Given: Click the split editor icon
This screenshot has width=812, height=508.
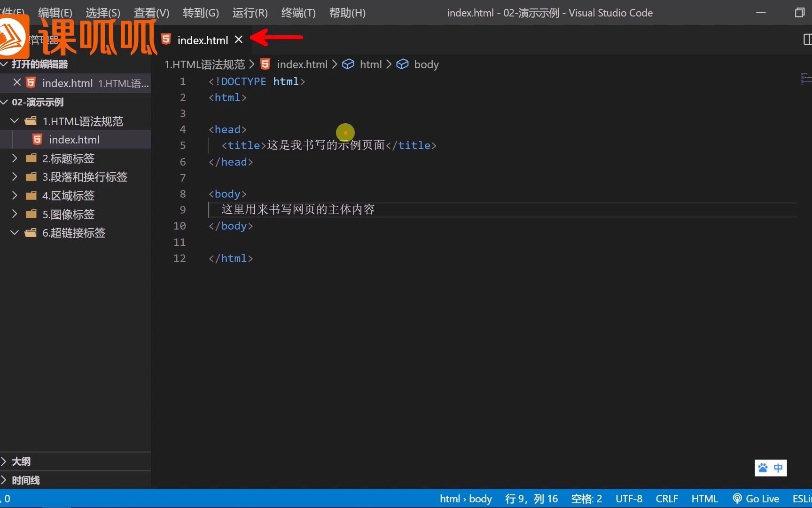Looking at the screenshot, I should [x=807, y=40].
